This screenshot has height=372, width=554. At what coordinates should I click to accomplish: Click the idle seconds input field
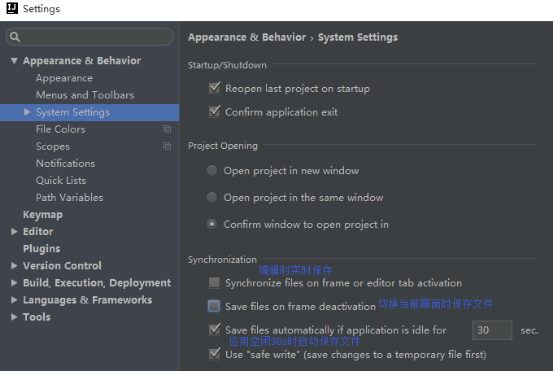pos(492,330)
